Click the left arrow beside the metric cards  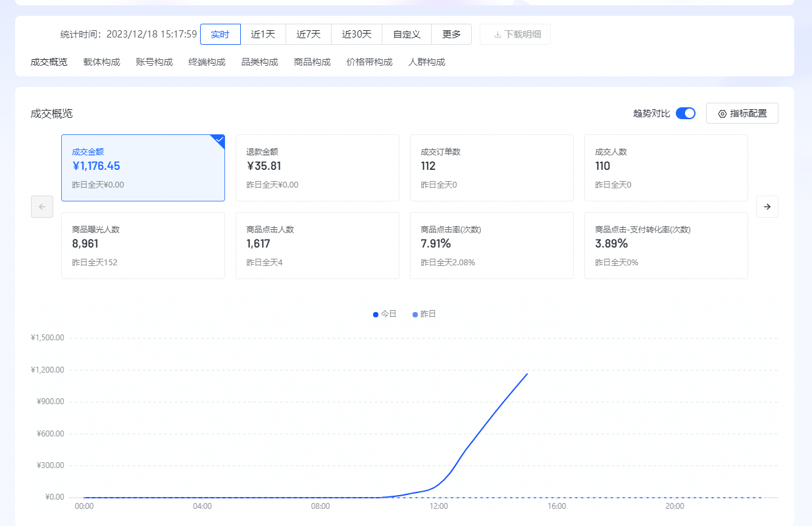pos(42,207)
